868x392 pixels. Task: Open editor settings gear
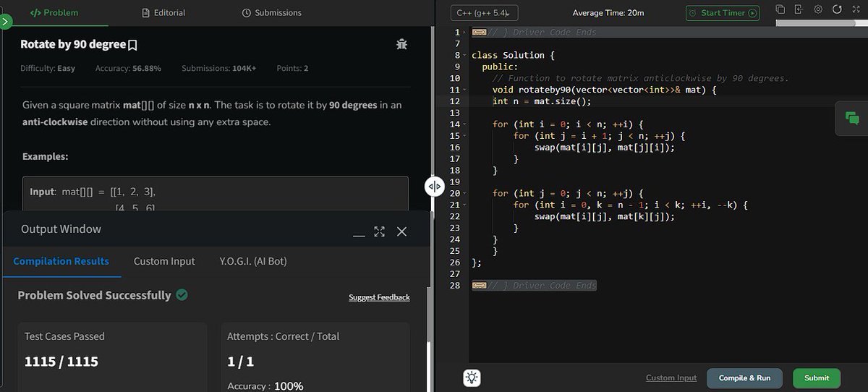[x=818, y=9]
